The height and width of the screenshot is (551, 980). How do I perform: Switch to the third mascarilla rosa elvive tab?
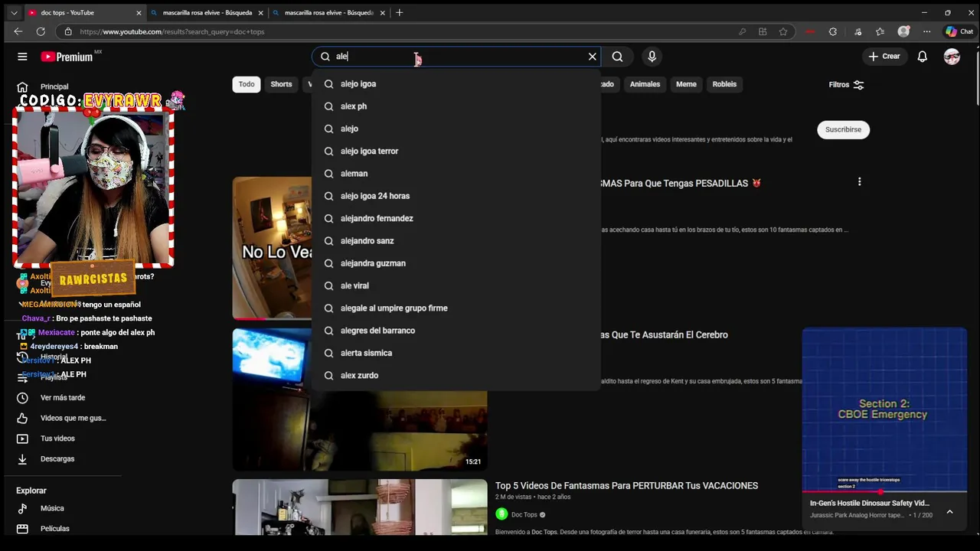328,12
